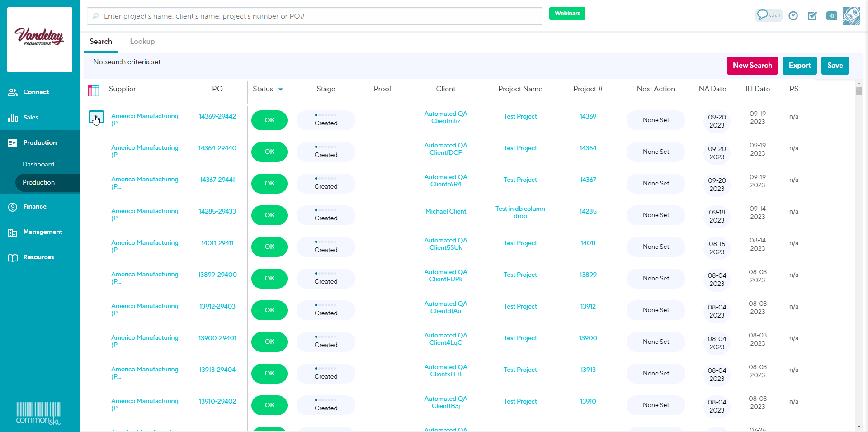This screenshot has height=432, width=868.
Task: Open Connect in the sidebar
Action: (x=36, y=92)
